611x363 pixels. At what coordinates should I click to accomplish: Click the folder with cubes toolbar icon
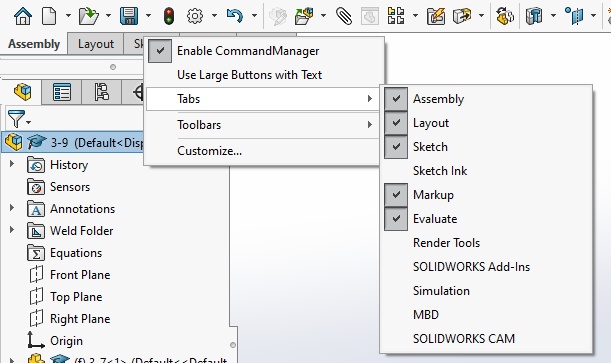click(304, 16)
